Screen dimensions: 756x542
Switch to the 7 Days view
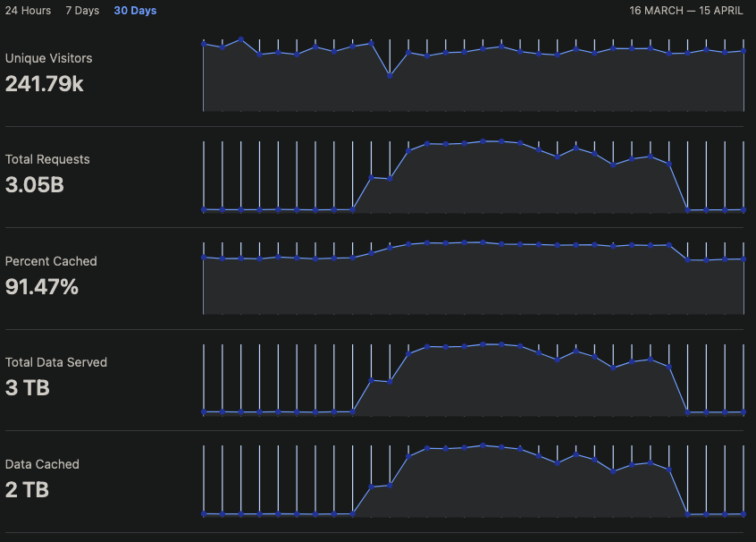tap(81, 11)
